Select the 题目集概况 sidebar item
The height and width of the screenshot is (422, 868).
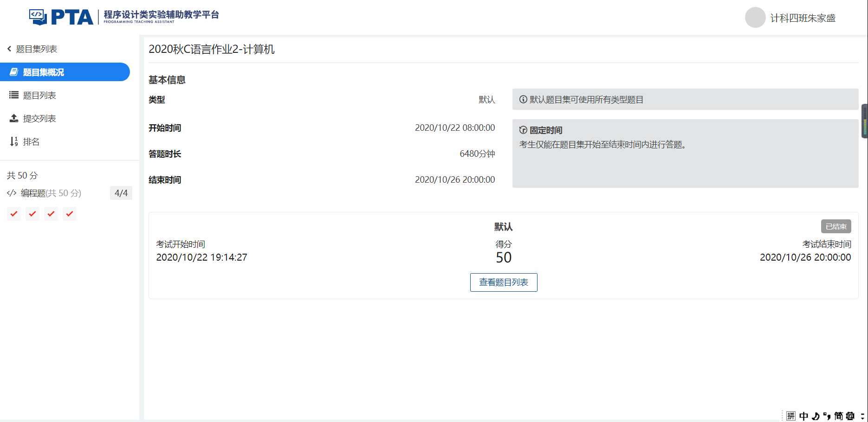pyautogui.click(x=65, y=72)
